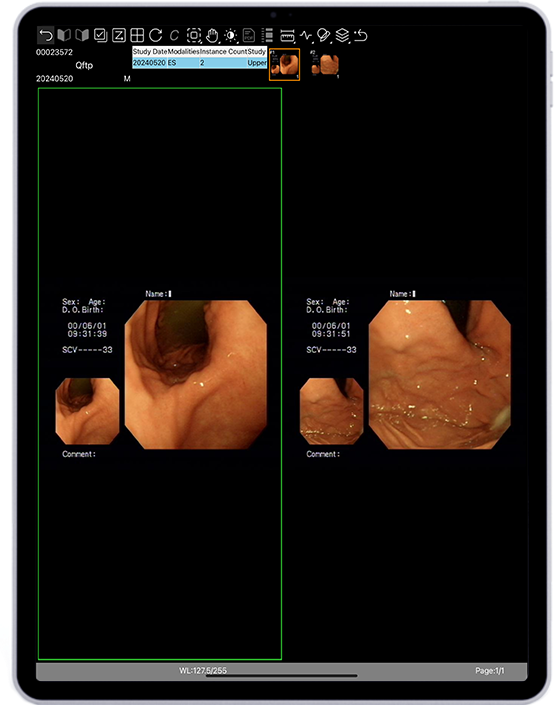Select the brightness contrast window-level tool
Viewport: 554px width, 705px height.
(231, 35)
